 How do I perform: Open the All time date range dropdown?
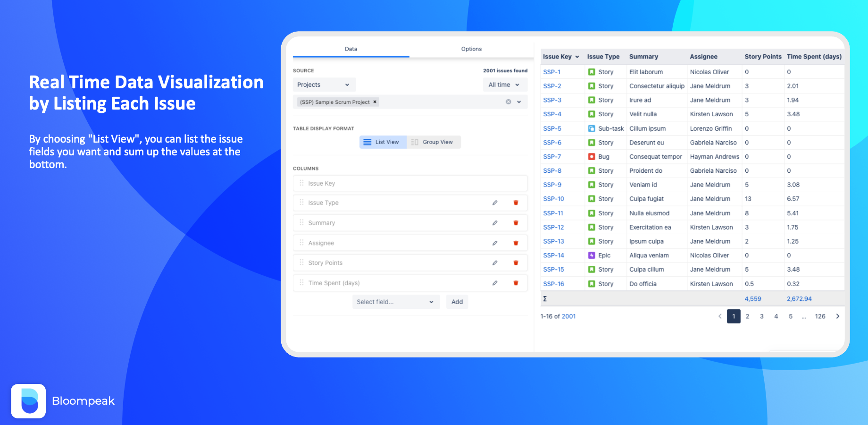coord(505,85)
